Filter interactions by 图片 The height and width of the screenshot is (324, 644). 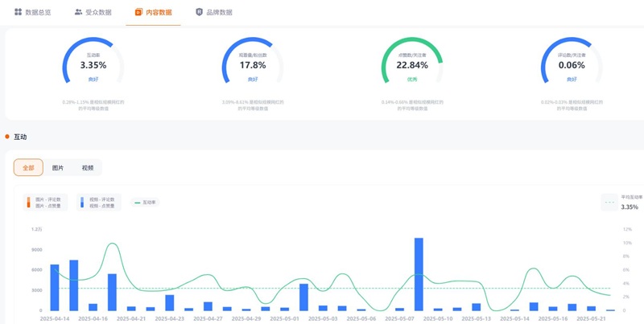click(58, 168)
